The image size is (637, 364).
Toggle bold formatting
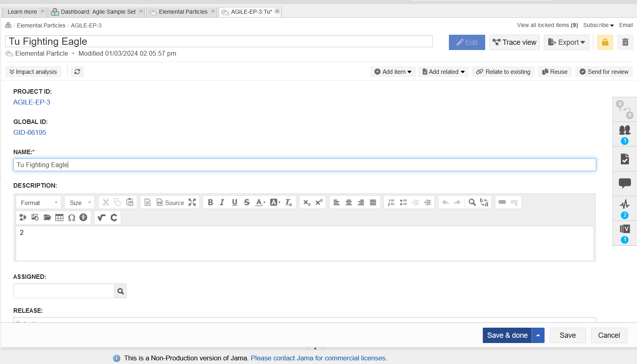[210, 203]
